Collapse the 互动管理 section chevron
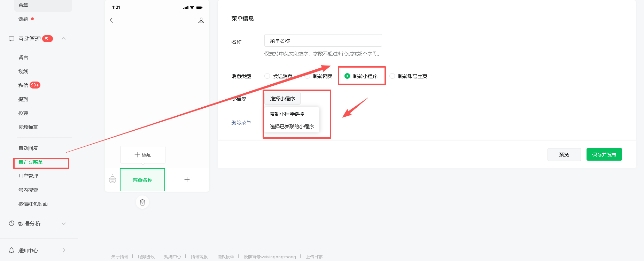Image resolution: width=644 pixels, height=261 pixels. pyautogui.click(x=64, y=39)
